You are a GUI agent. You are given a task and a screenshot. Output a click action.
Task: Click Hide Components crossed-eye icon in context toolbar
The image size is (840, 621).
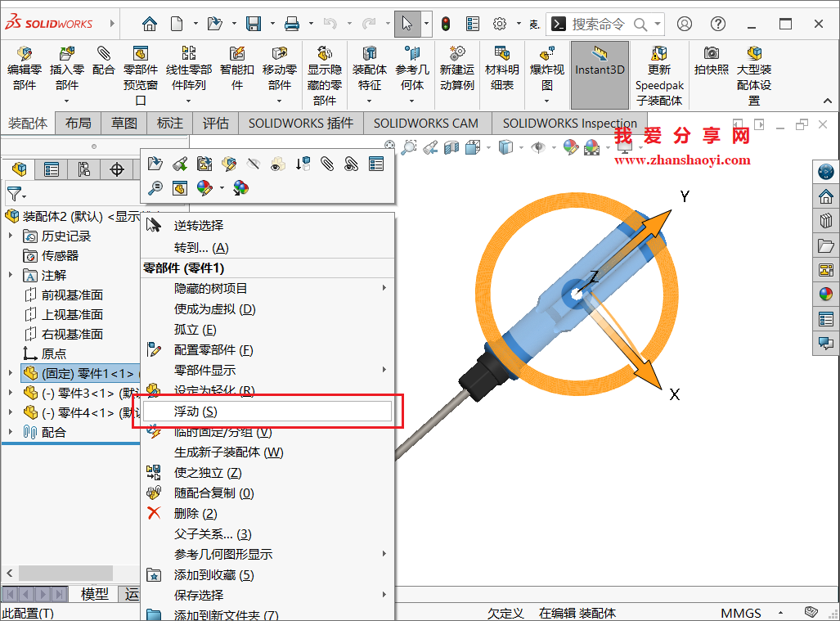coord(254,164)
